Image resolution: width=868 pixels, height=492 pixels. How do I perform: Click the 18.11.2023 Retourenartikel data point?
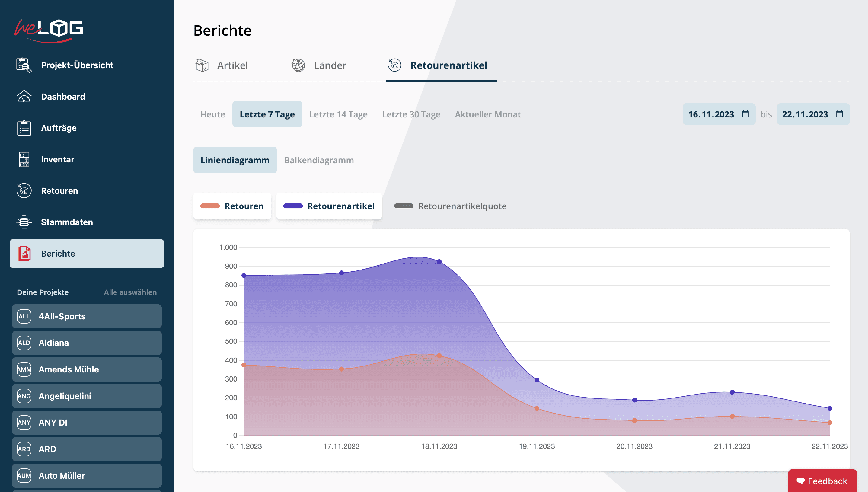pyautogui.click(x=439, y=261)
